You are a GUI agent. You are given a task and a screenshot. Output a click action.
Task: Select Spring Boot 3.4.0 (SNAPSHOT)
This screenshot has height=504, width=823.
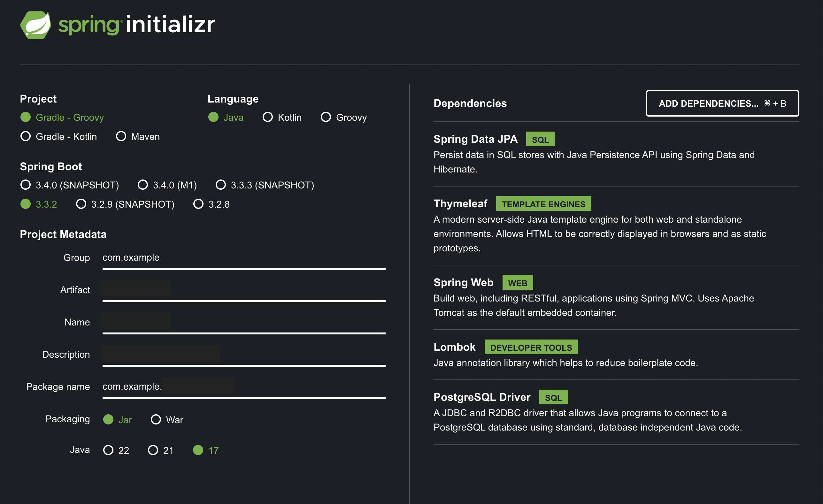pos(69,185)
